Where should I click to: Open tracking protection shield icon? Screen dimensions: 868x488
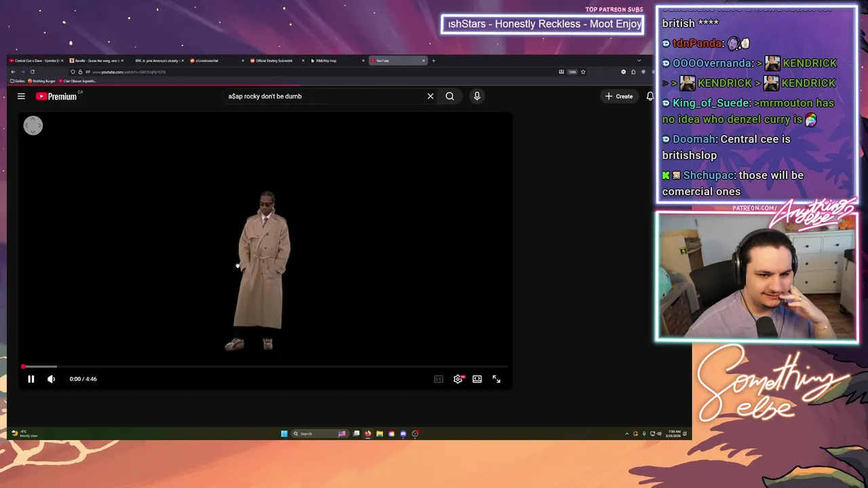coord(73,72)
